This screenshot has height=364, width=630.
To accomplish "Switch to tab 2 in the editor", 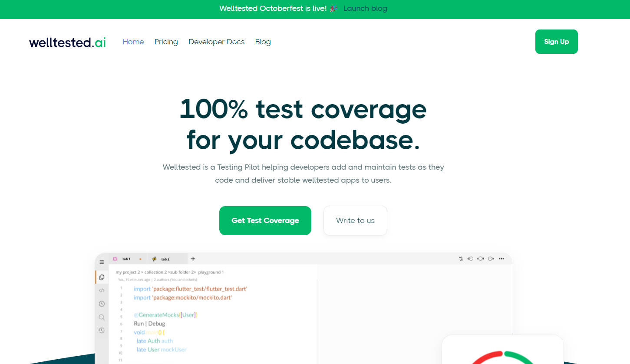I will (165, 259).
